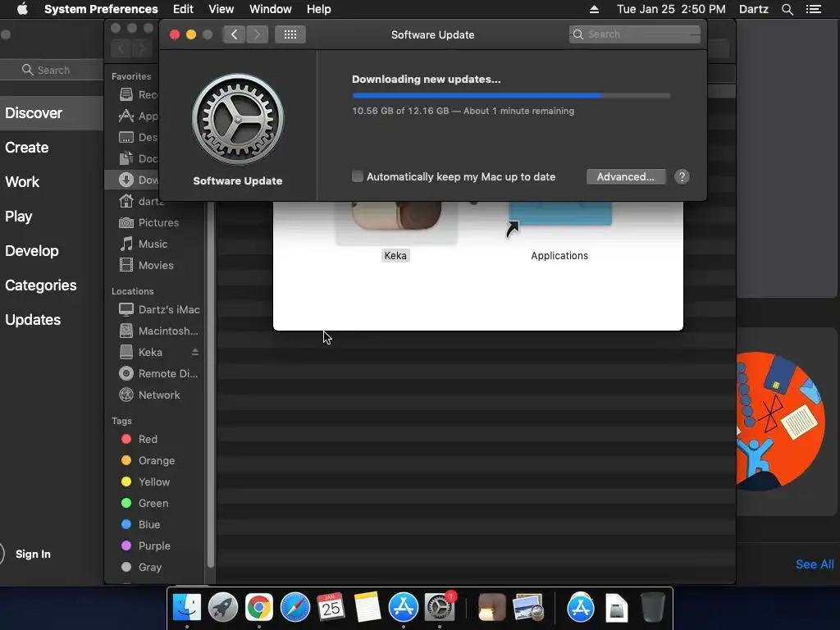Open Finder from the Dock

(187, 608)
